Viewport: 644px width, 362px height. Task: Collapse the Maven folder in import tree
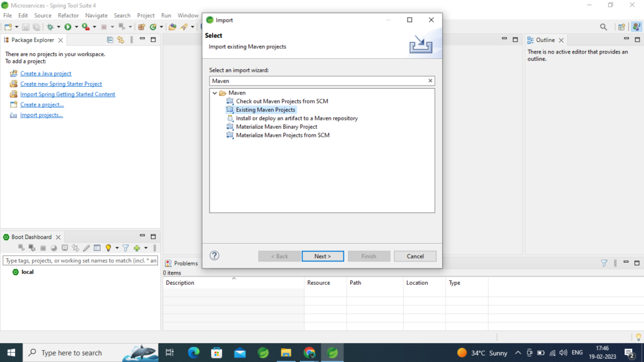[215, 93]
